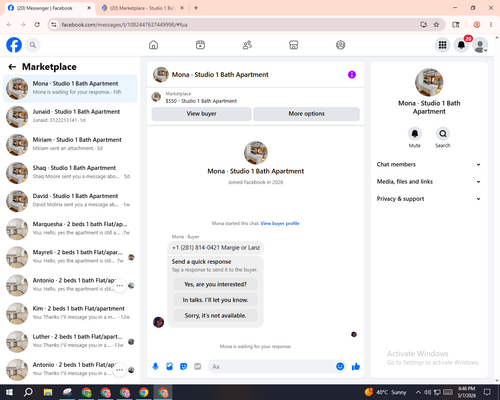Open the Friends icon in top navigation
Image resolution: width=500 pixels, height=400 pixels.
tap(247, 45)
